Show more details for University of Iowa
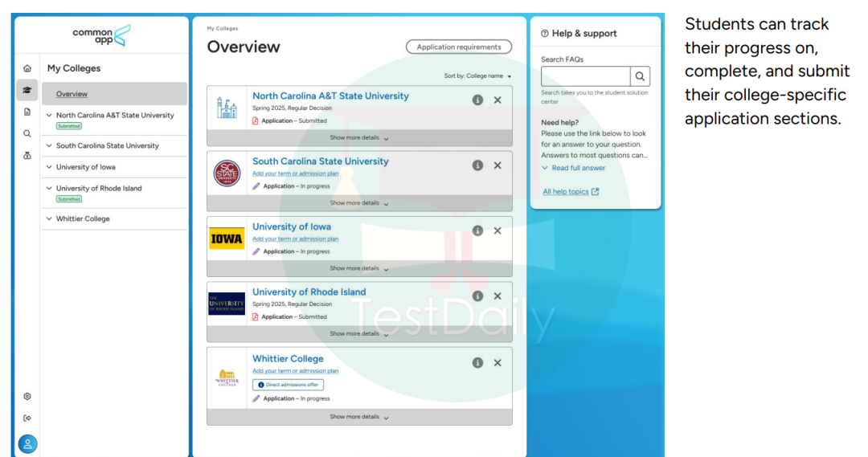The image size is (868, 457). pos(359,268)
